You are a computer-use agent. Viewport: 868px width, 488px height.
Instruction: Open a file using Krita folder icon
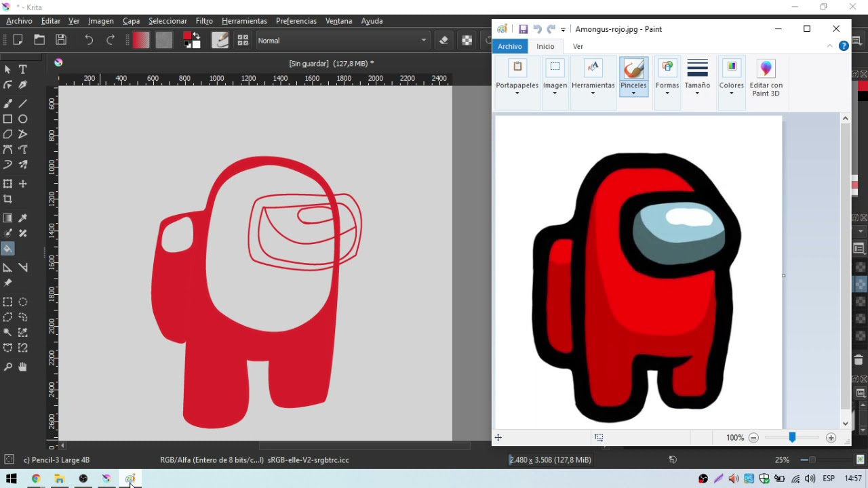39,40
